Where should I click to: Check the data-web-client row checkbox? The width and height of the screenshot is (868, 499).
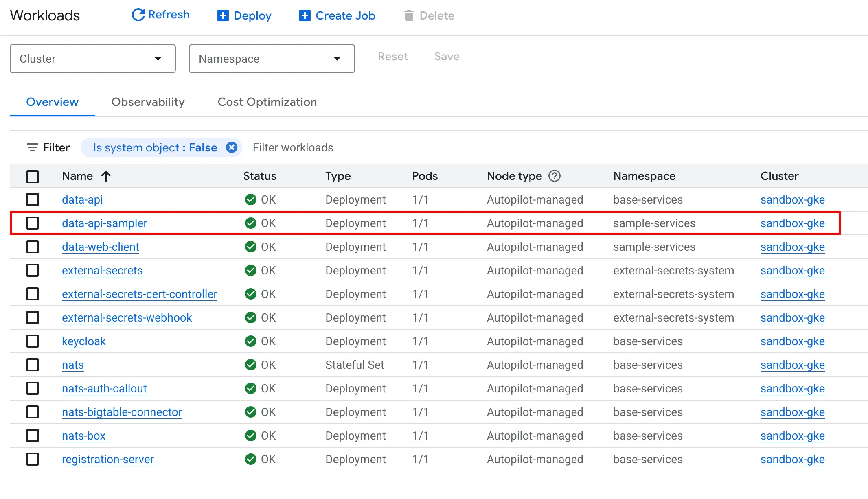33,247
